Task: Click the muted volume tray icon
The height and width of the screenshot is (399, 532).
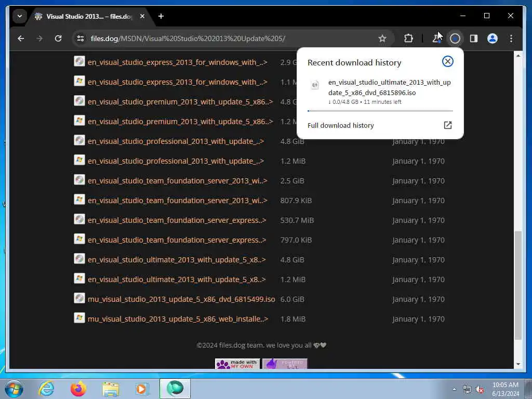Action: pos(480,390)
